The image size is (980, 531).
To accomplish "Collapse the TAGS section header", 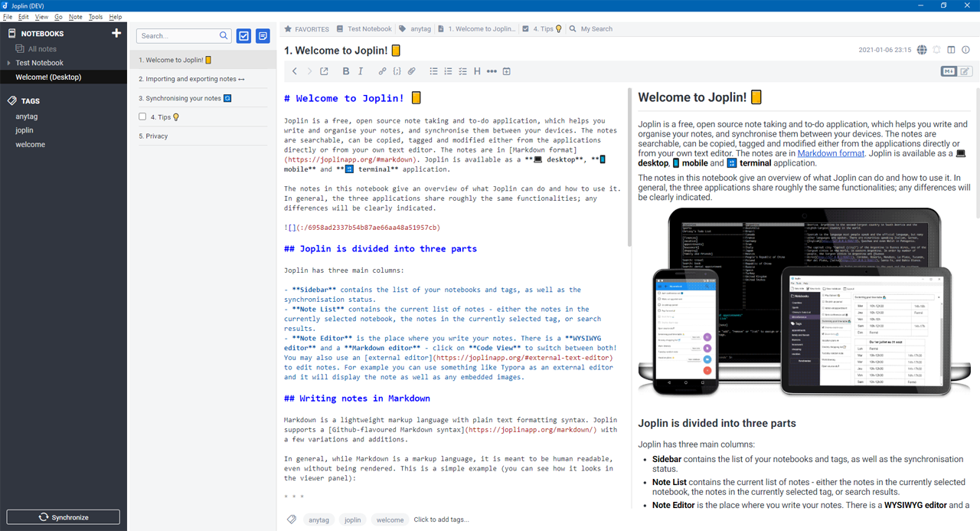I will 31,101.
